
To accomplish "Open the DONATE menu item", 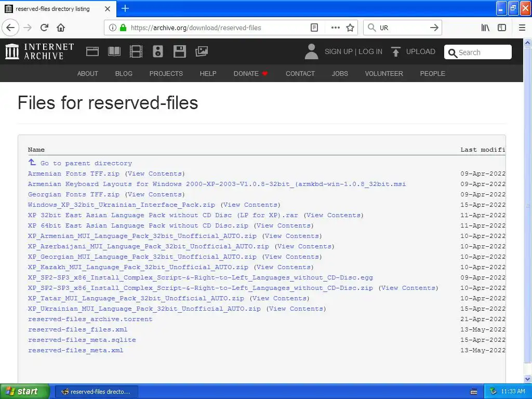I will [250, 74].
